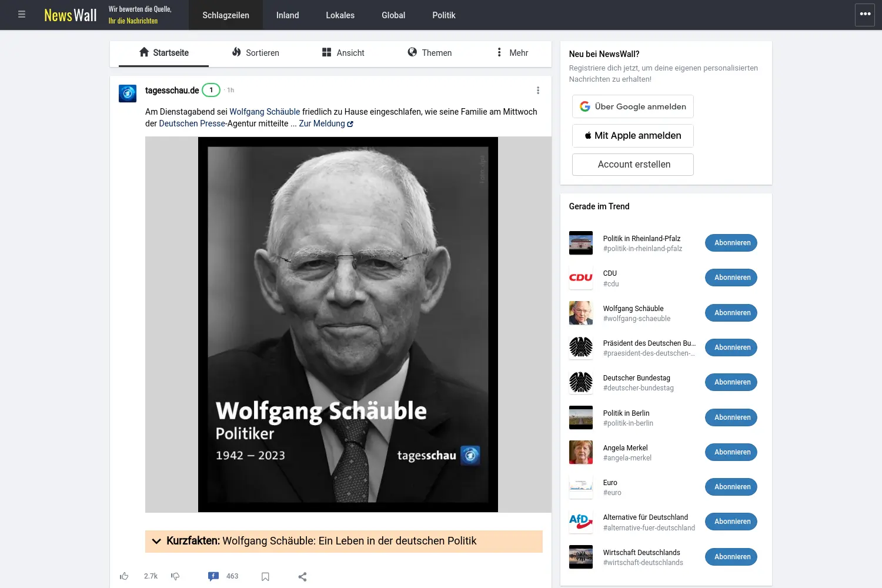Viewport: 882px width, 588px height.
Task: Open the Sortieren options
Action: tap(255, 53)
